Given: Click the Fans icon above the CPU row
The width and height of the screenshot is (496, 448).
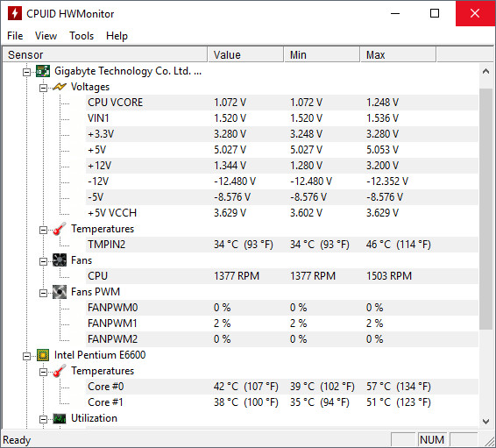Looking at the screenshot, I should [60, 260].
